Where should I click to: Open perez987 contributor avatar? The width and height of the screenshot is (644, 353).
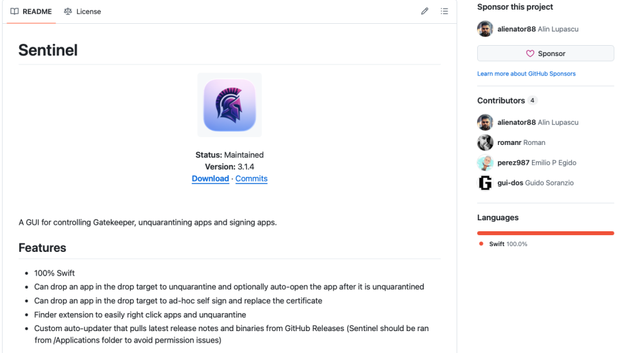pos(485,163)
